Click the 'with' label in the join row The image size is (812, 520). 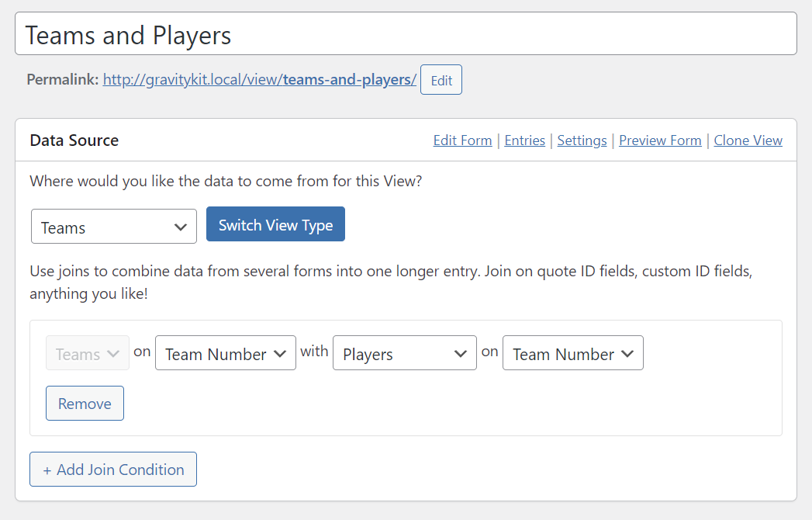pyautogui.click(x=314, y=352)
